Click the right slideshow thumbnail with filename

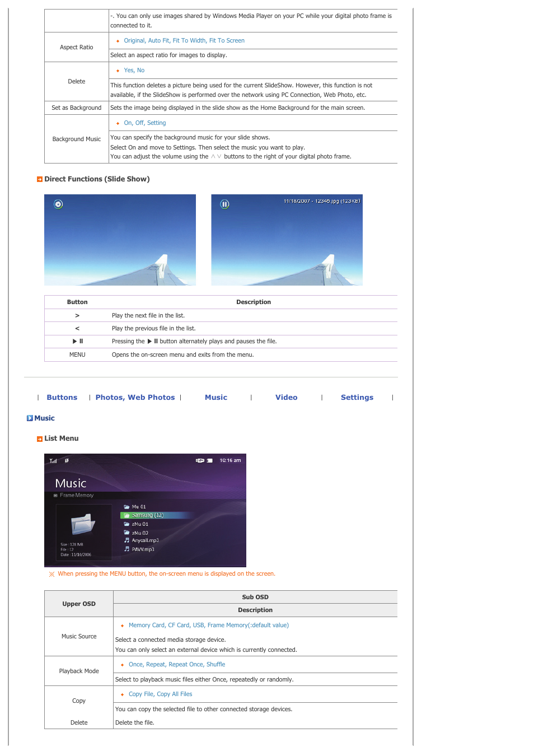pyautogui.click(x=287, y=240)
